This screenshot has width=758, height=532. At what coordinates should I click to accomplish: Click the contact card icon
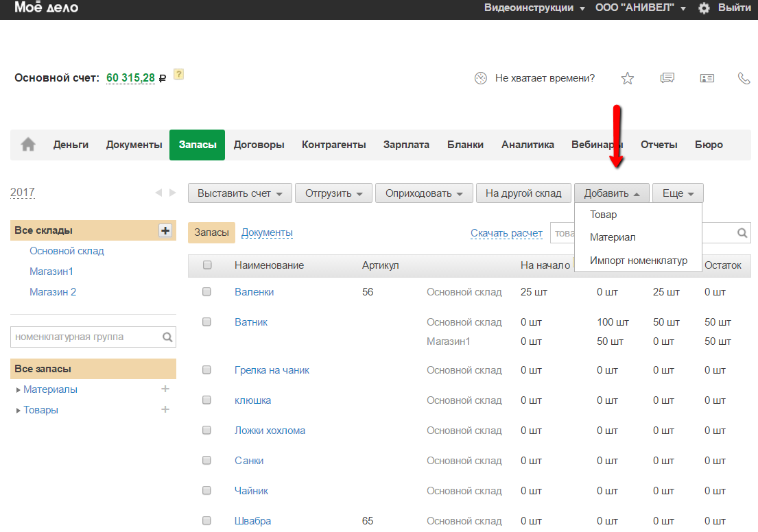pyautogui.click(x=707, y=78)
